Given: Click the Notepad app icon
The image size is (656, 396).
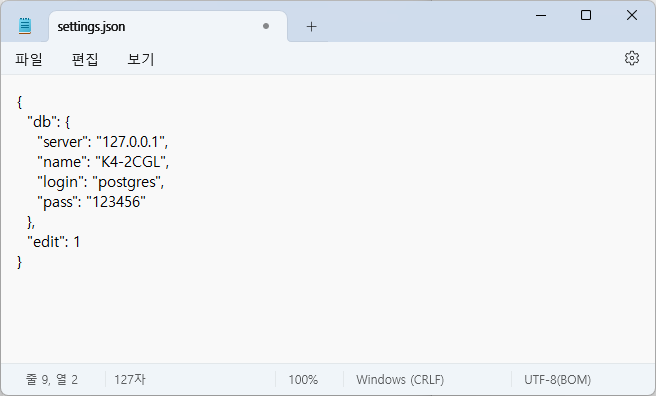Looking at the screenshot, I should point(25,26).
